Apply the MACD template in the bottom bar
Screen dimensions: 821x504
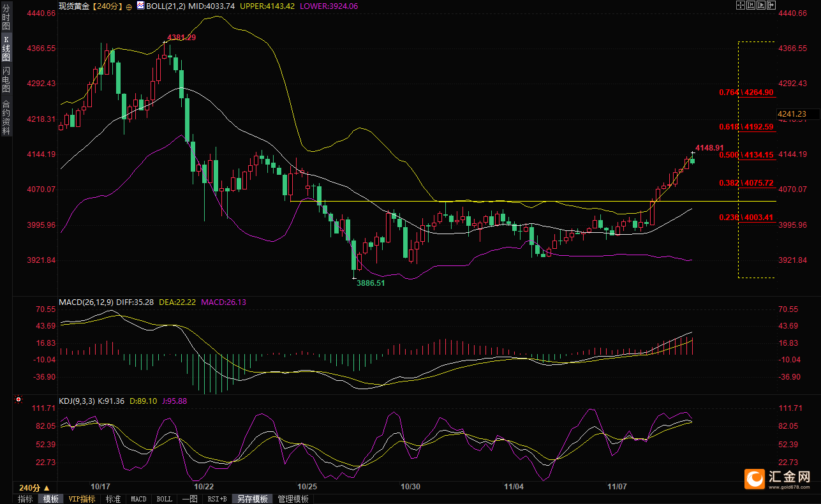(x=139, y=499)
